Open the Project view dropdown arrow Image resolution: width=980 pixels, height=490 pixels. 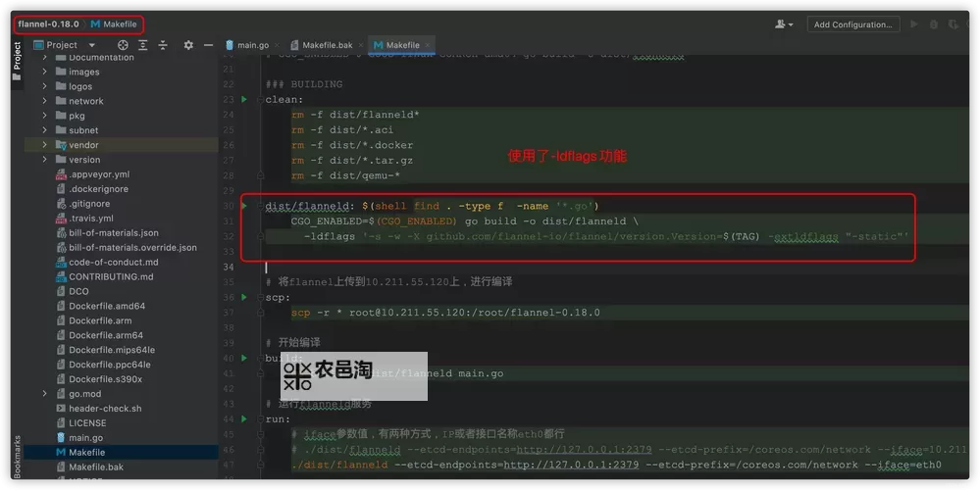(92, 45)
